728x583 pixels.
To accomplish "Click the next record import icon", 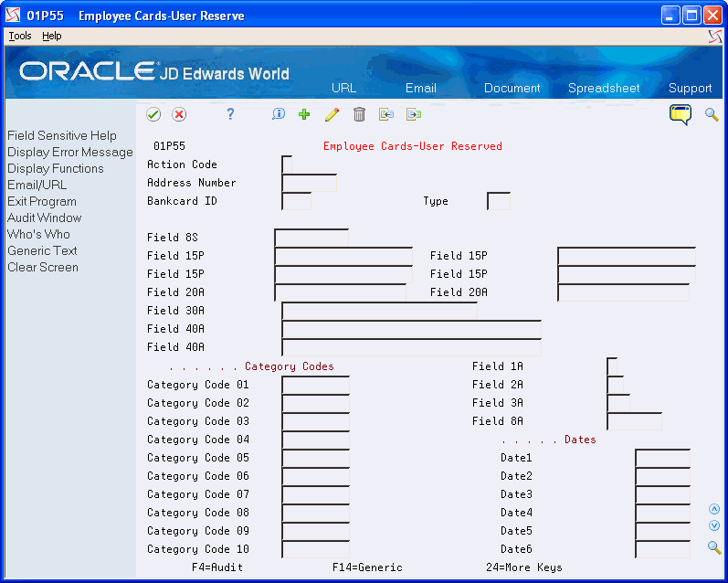I will click(x=414, y=114).
